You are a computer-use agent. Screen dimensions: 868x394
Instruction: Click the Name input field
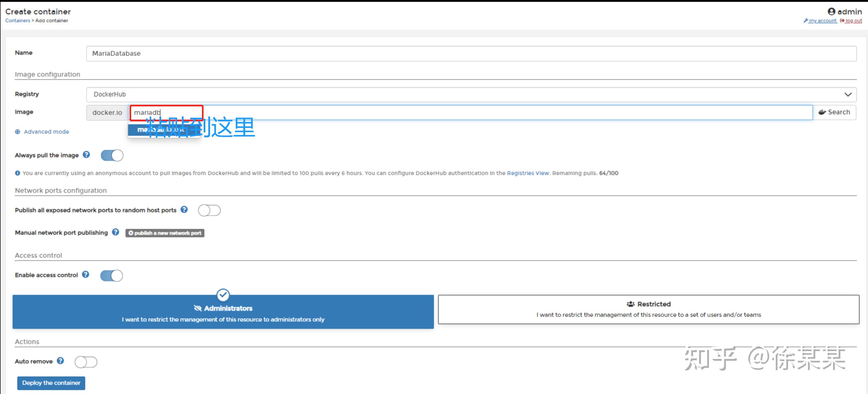pyautogui.click(x=471, y=54)
